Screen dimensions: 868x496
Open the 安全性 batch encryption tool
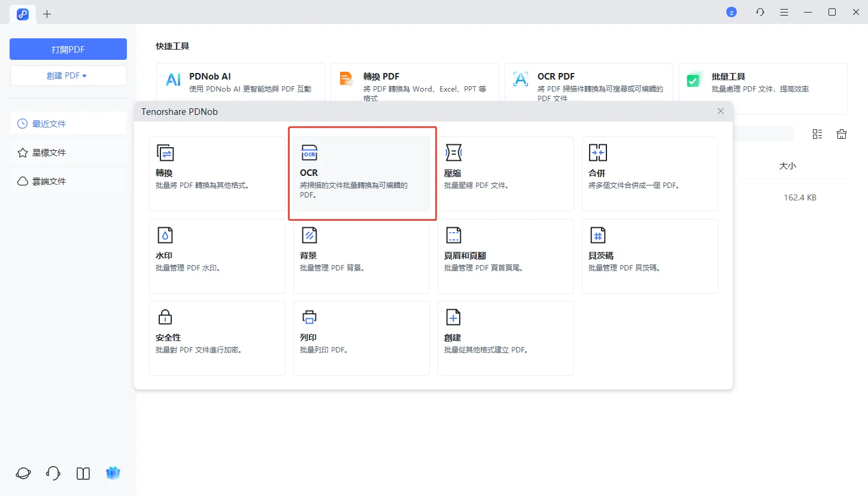pos(217,338)
